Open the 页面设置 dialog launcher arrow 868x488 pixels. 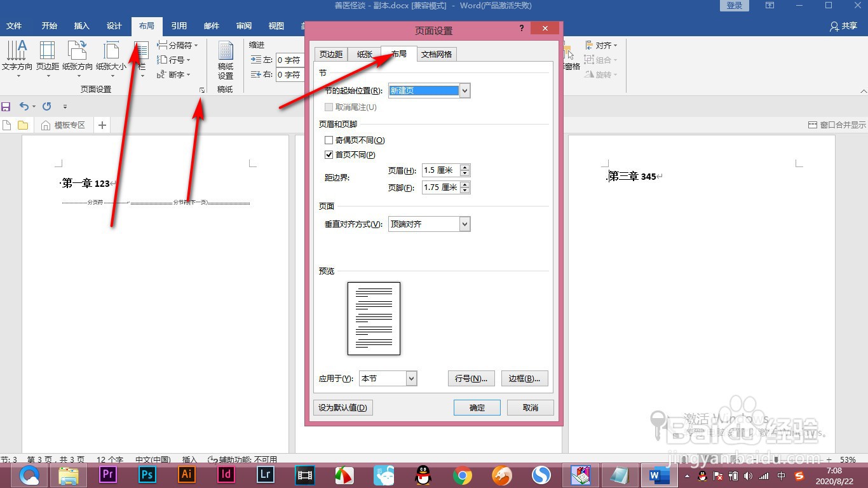pyautogui.click(x=202, y=90)
